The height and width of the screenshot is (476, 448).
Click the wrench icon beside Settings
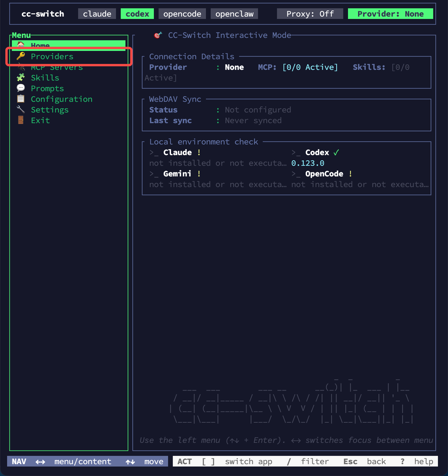coord(21,109)
